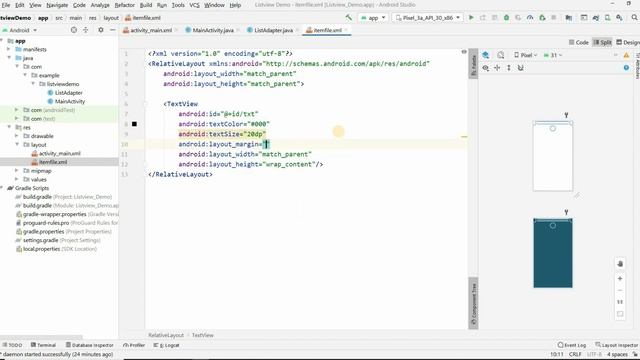This screenshot has height=360, width=640.
Task: Open the SDK Manager icon
Action: 619,18
